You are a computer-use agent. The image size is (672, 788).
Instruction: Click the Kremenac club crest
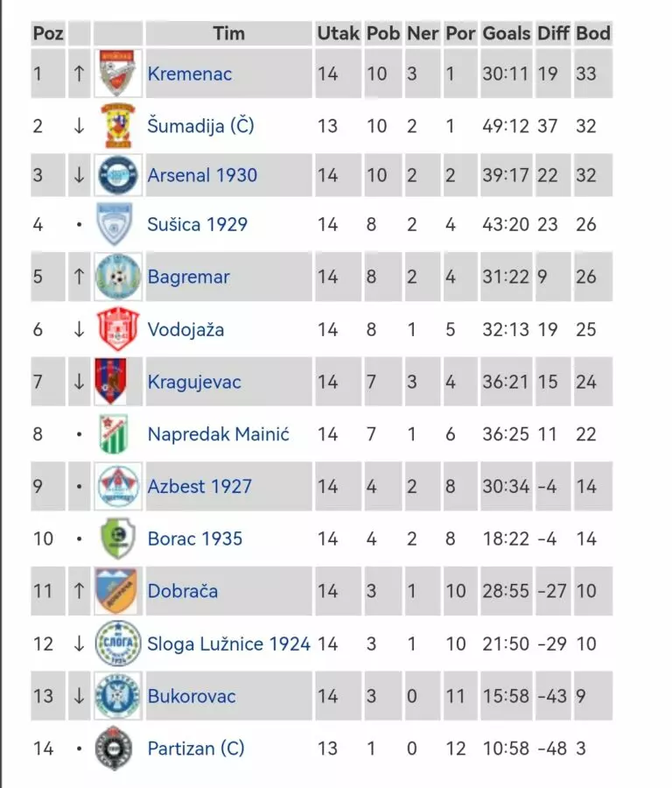pos(117,74)
